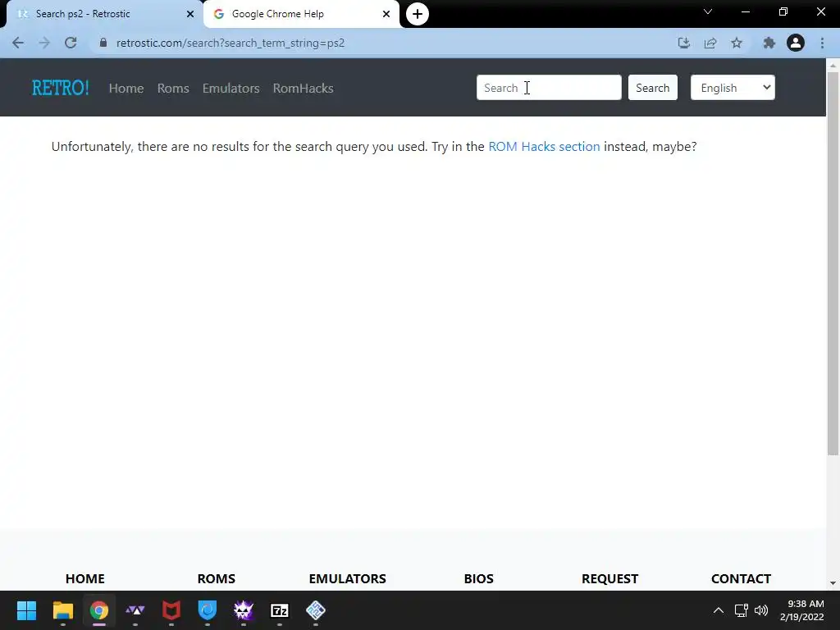Open the volume speaker tray icon
This screenshot has height=630, width=840.
pyautogui.click(x=760, y=610)
